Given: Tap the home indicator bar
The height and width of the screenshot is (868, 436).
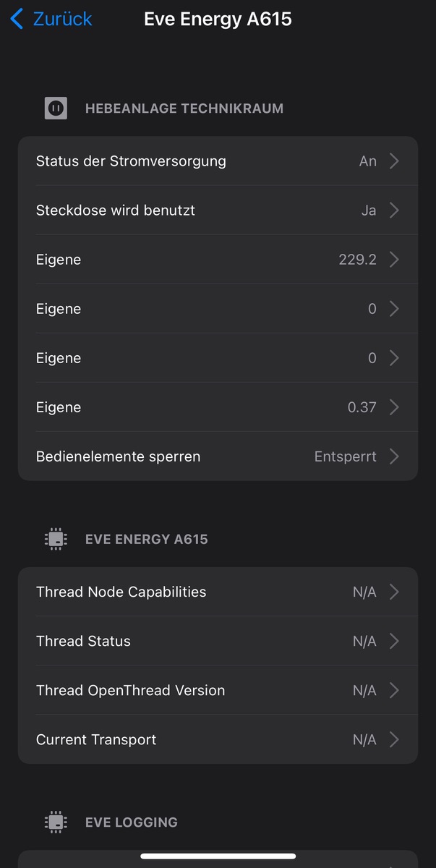Looking at the screenshot, I should (218, 856).
